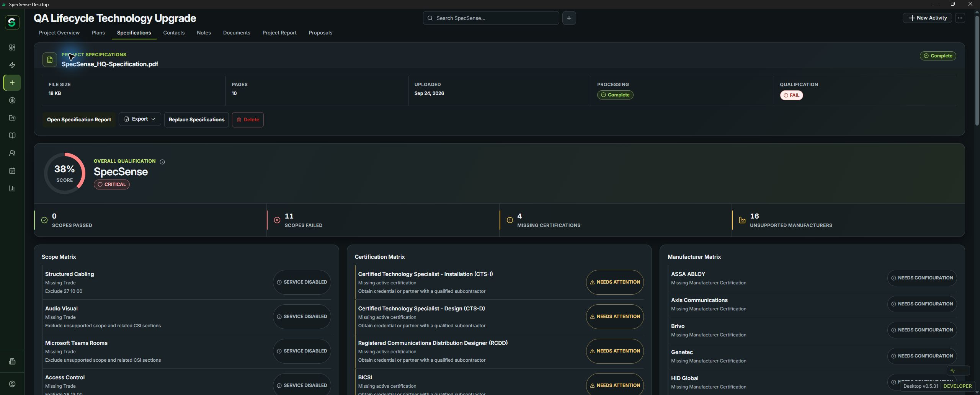980x395 pixels.
Task: Click the Scopes Passed checkmark icon
Action: pos(44,220)
